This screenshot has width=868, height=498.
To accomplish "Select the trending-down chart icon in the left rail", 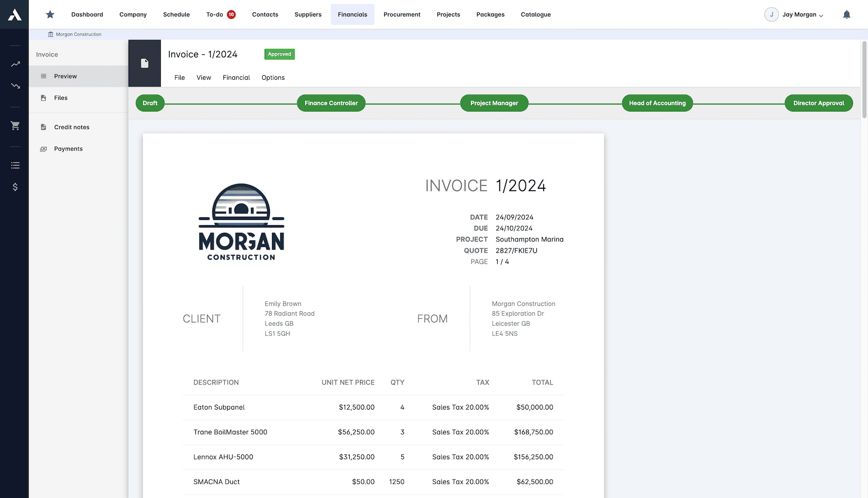I will click(x=15, y=86).
